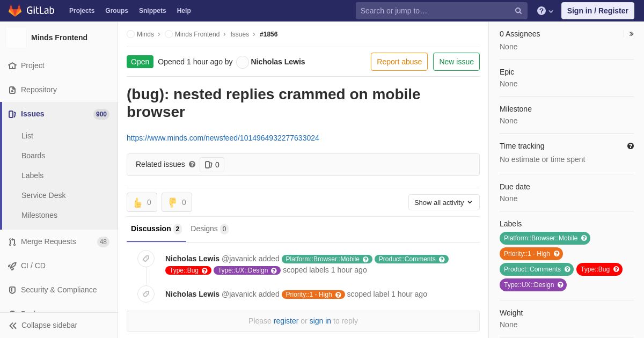Click @javanick in the first activity note
This screenshot has height=338, width=644.
[x=239, y=259]
